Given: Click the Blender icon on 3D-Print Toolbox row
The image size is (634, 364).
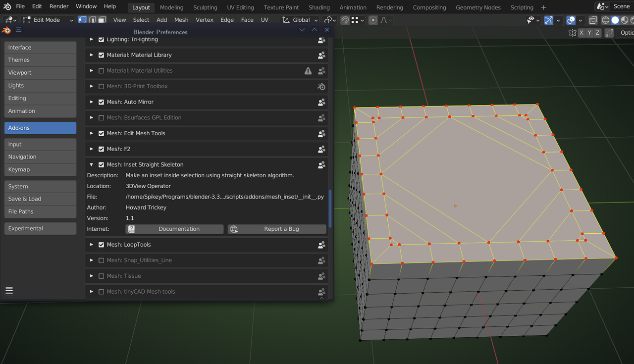Looking at the screenshot, I should (x=321, y=87).
